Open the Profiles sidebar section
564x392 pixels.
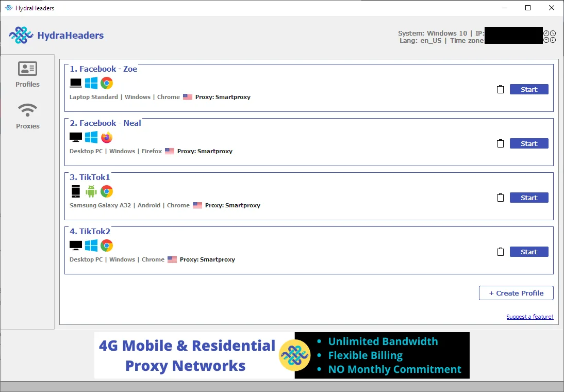27,74
